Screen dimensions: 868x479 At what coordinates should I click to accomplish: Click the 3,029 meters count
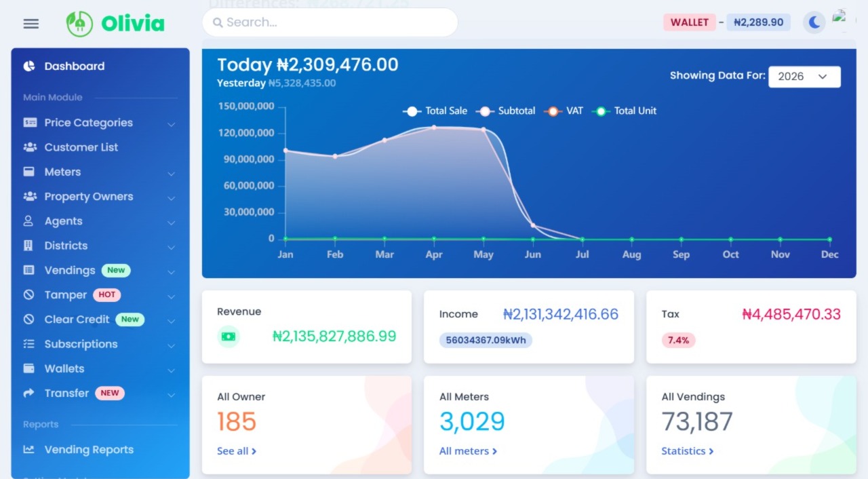tap(472, 422)
